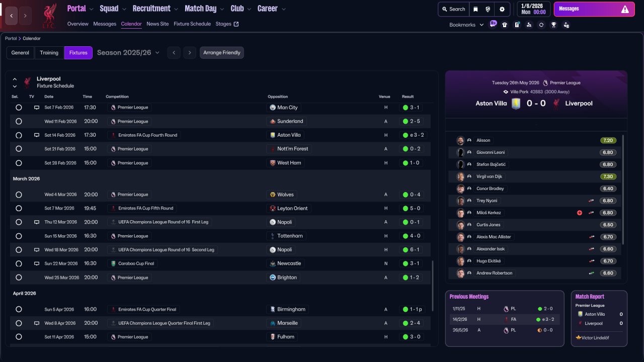This screenshot has width=644, height=362.
Task: Select the Fixtures tab
Action: pyautogui.click(x=78, y=53)
